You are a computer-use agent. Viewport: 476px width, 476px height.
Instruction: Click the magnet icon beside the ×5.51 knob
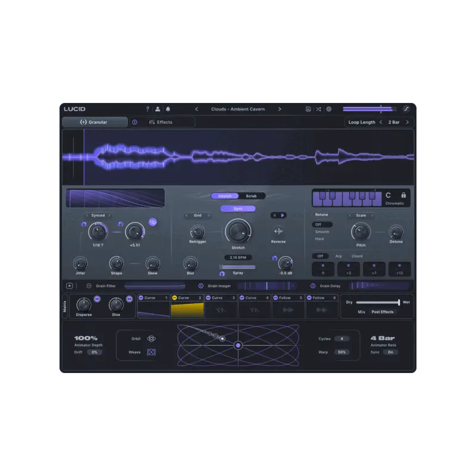121,224
